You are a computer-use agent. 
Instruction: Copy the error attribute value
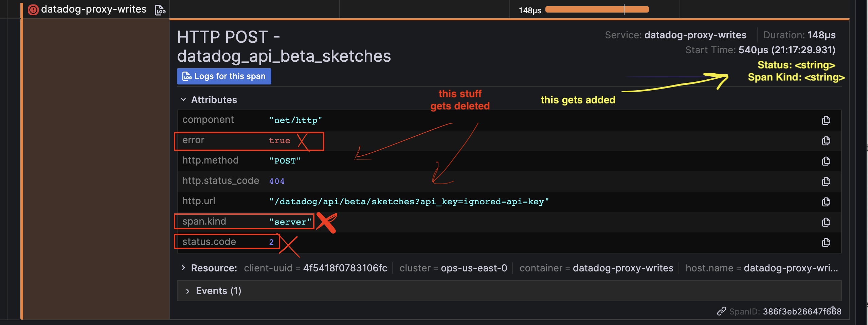826,141
